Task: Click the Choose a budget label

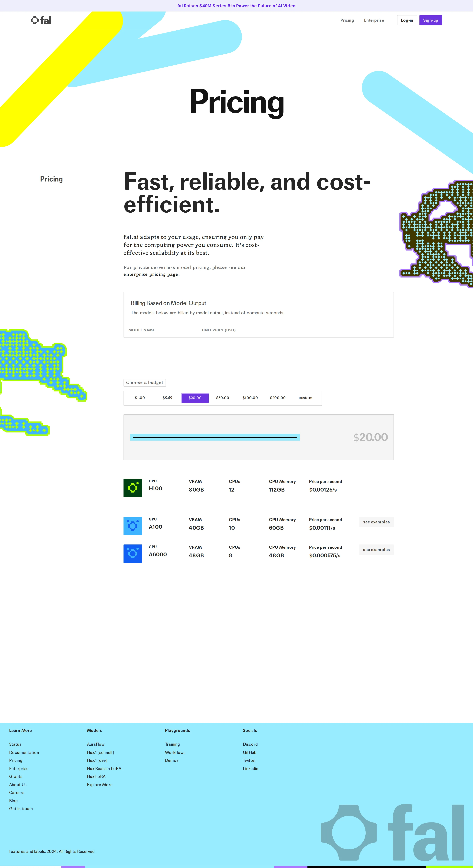Action: tap(144, 382)
